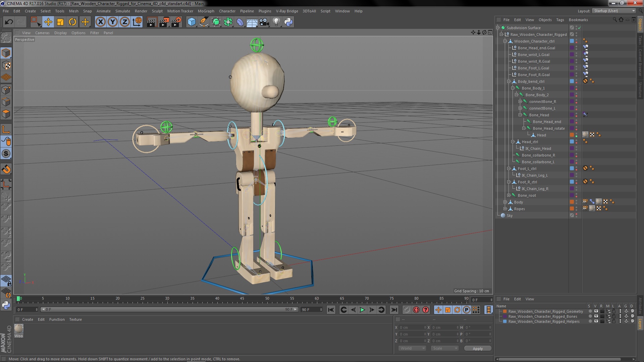The image size is (644, 362).
Task: Toggle position keyframe recording icon
Action: [438, 310]
